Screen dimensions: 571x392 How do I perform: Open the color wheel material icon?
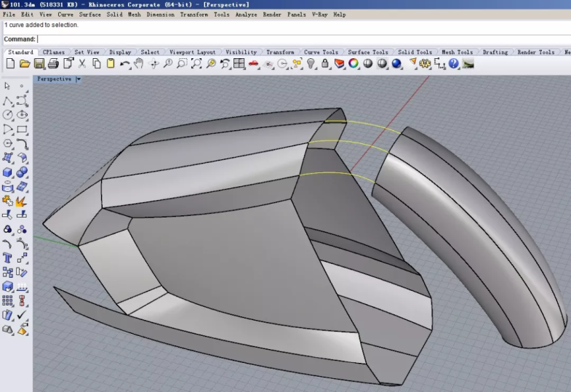pos(353,64)
